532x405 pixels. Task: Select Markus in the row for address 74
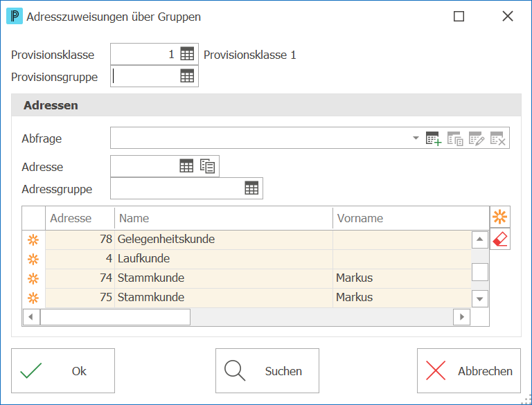(x=402, y=278)
